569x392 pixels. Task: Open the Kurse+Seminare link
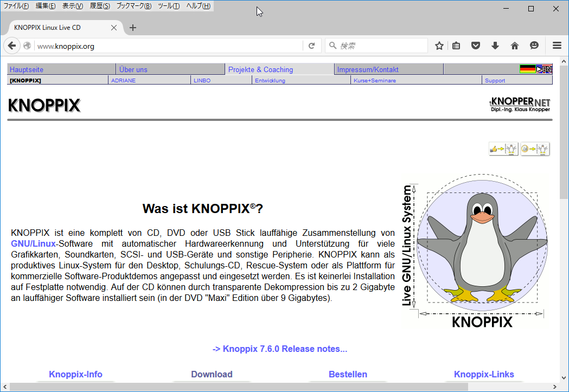tap(375, 80)
